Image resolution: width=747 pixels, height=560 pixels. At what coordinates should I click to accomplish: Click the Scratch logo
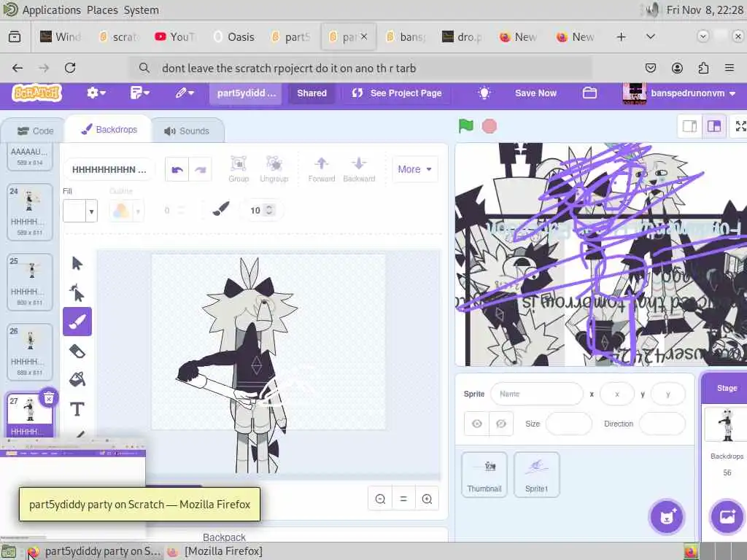pos(37,93)
